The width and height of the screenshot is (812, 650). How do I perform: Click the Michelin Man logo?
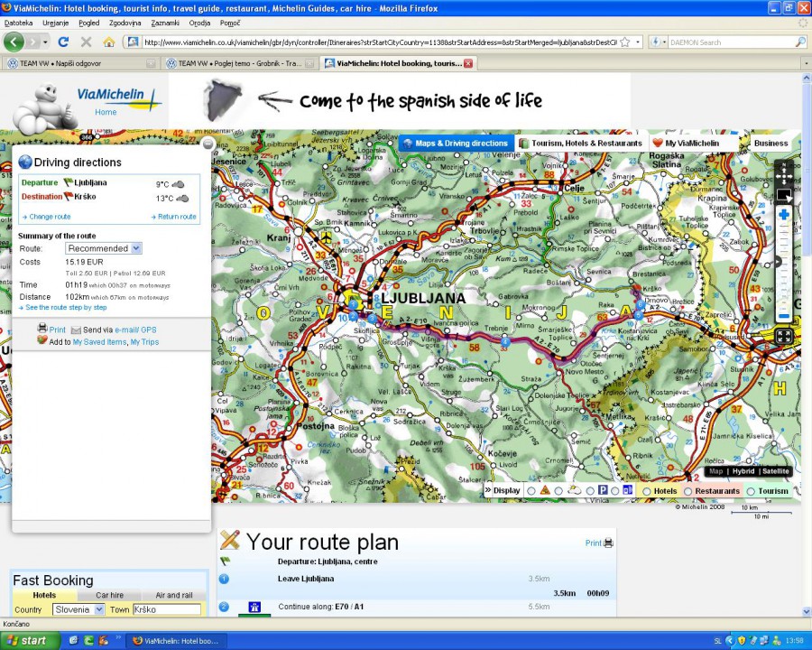pyautogui.click(x=46, y=107)
